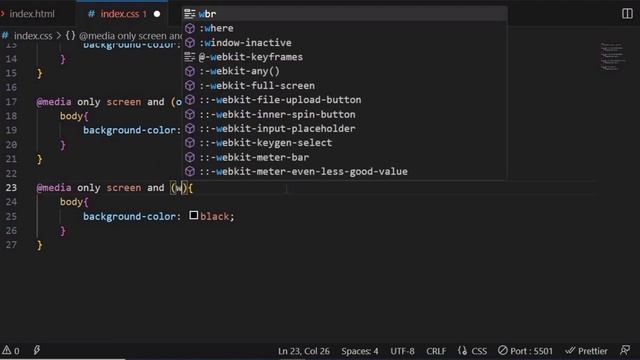Select ::-webkit-file-upload-button suggestion
640x360 pixels.
tap(344, 100)
